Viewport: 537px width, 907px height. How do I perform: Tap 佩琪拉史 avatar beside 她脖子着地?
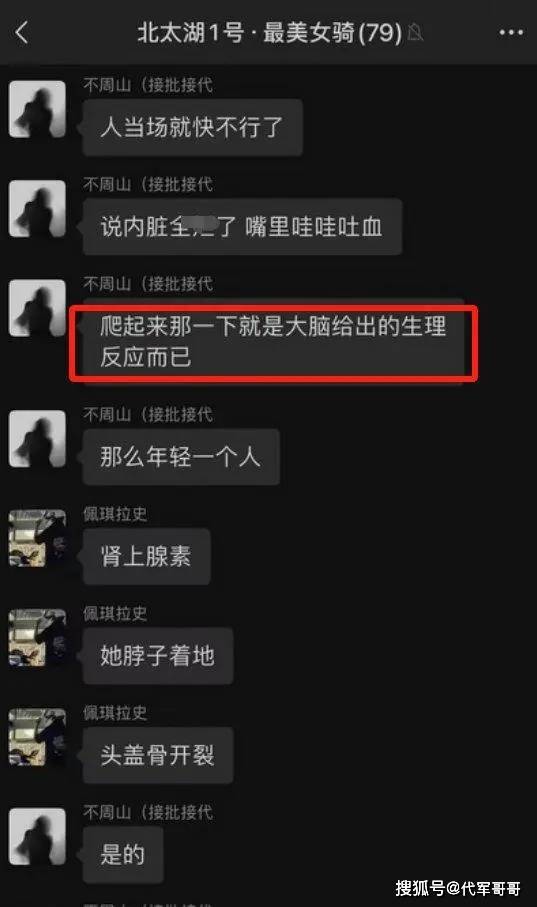click(x=38, y=638)
